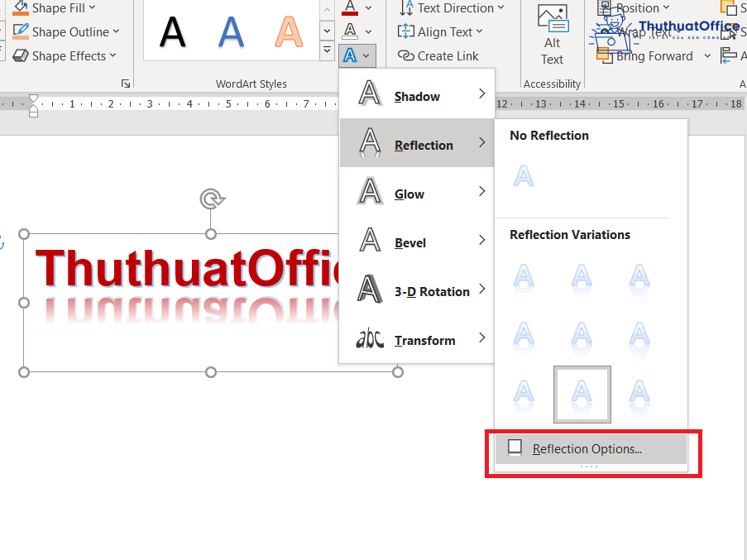This screenshot has height=560, width=747.
Task: Choose first reflection variation in top row
Action: click(x=524, y=279)
